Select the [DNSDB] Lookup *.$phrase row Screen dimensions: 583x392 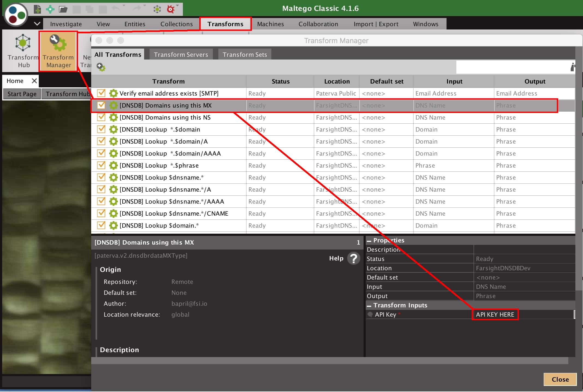tap(333, 165)
